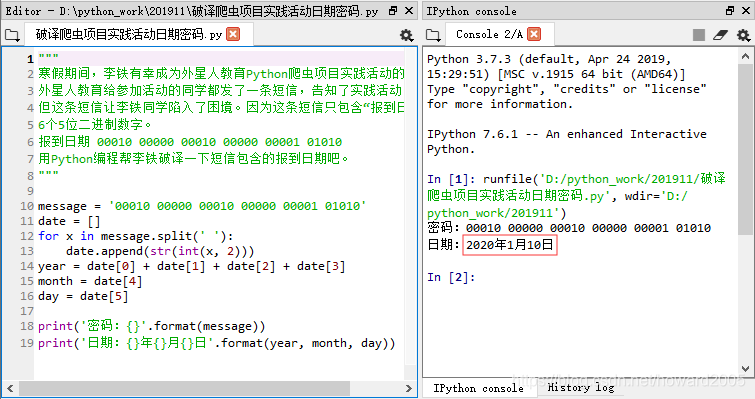Screen dimensions: 755x399
Task: Click line number 19 in the gutter
Action: [x=27, y=343]
